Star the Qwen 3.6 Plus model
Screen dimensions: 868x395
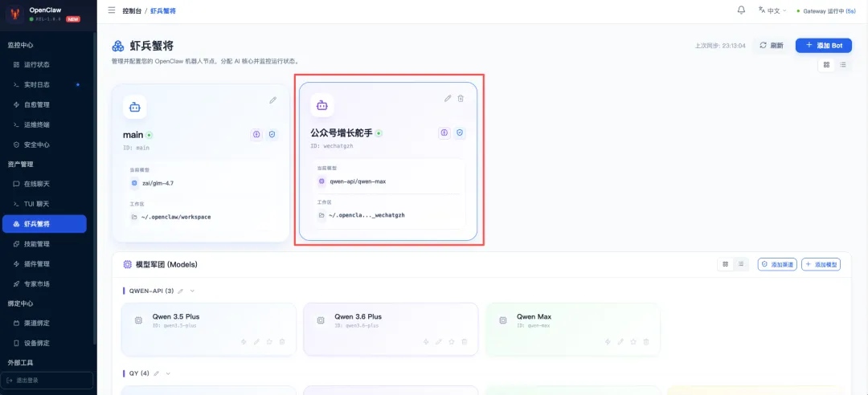tap(451, 342)
